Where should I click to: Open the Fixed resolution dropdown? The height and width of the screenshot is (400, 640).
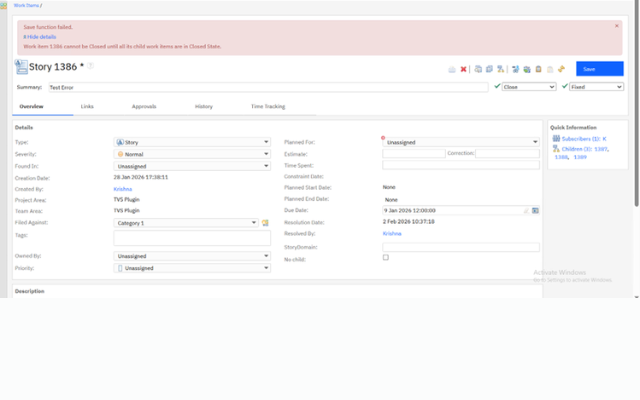(x=596, y=87)
